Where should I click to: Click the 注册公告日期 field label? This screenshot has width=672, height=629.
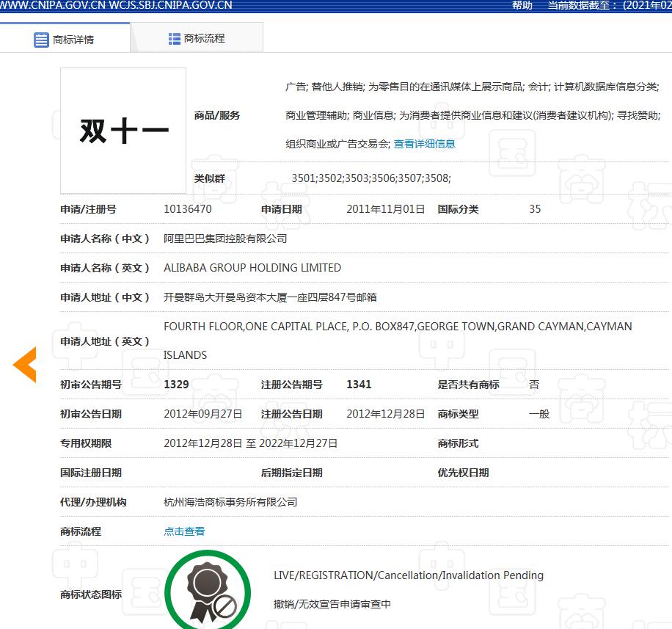[292, 414]
